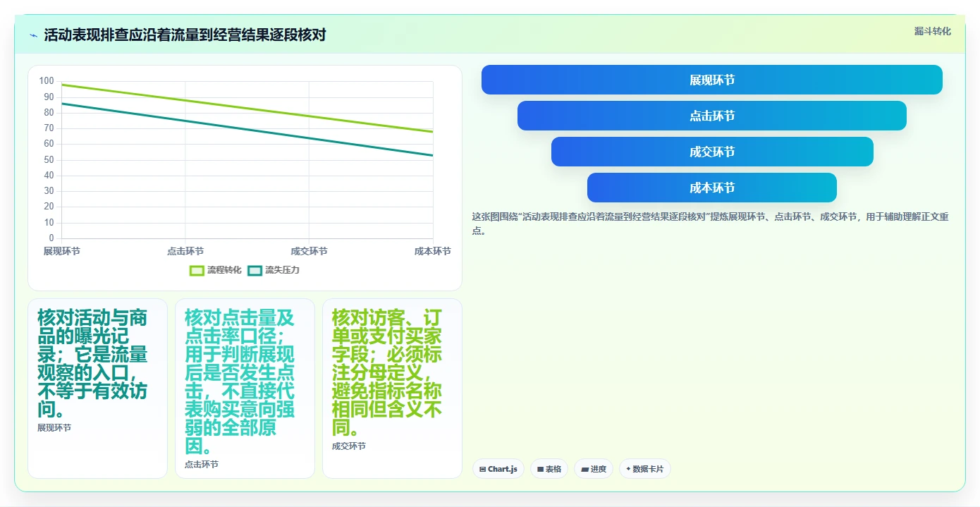Screen dimensions: 980x507
Task: Click the 50 y-axis value on chart
Action: point(49,160)
